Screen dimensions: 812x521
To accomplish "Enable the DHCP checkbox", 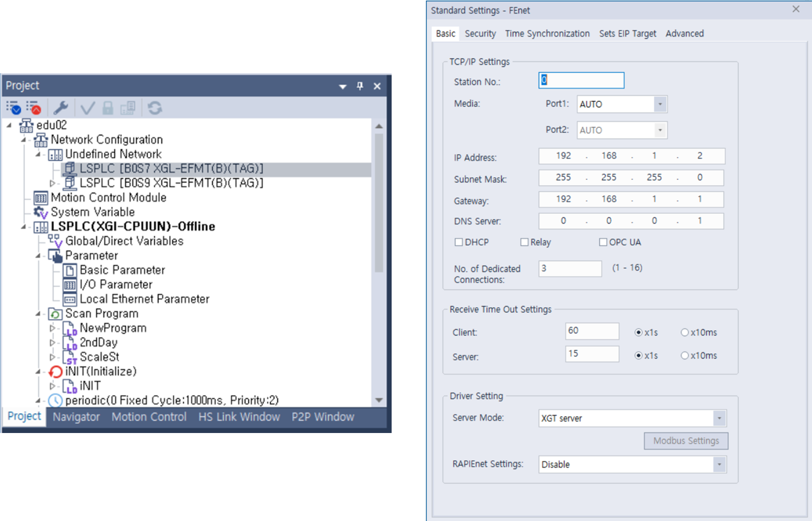I will tap(459, 242).
